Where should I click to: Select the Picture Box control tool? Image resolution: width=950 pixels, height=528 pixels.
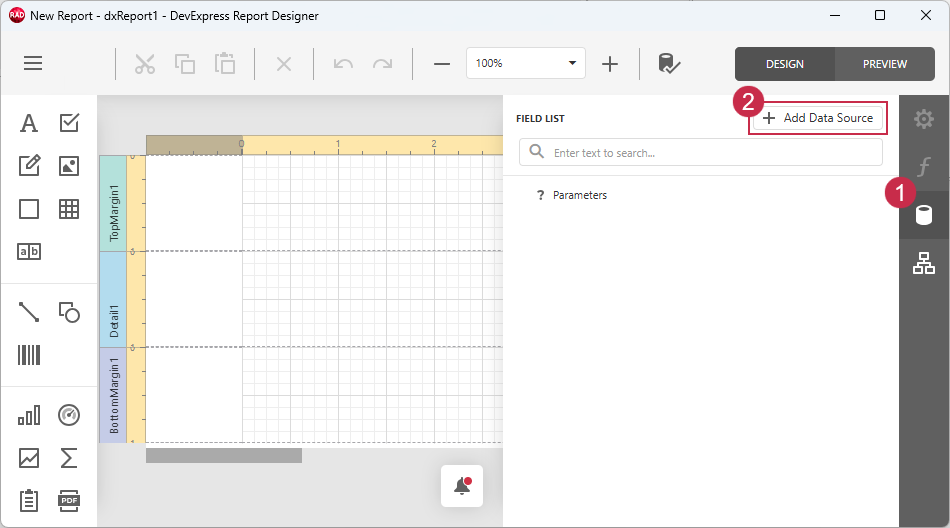(x=69, y=165)
